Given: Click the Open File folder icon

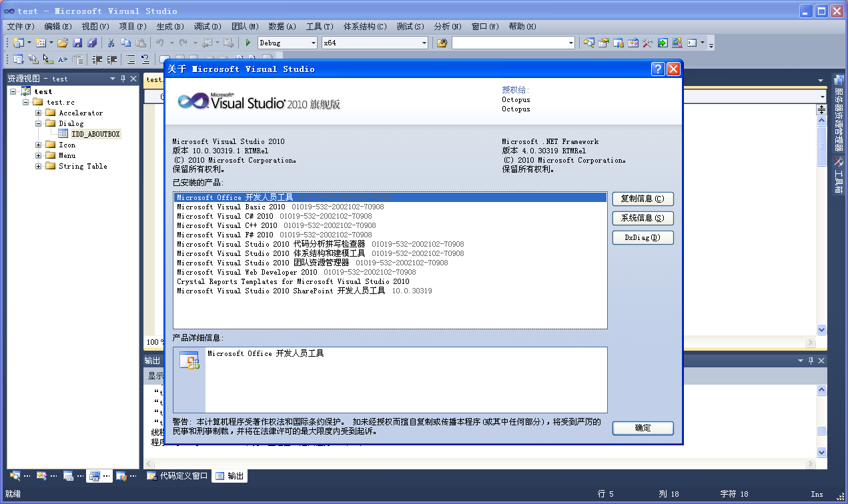Looking at the screenshot, I should point(63,43).
